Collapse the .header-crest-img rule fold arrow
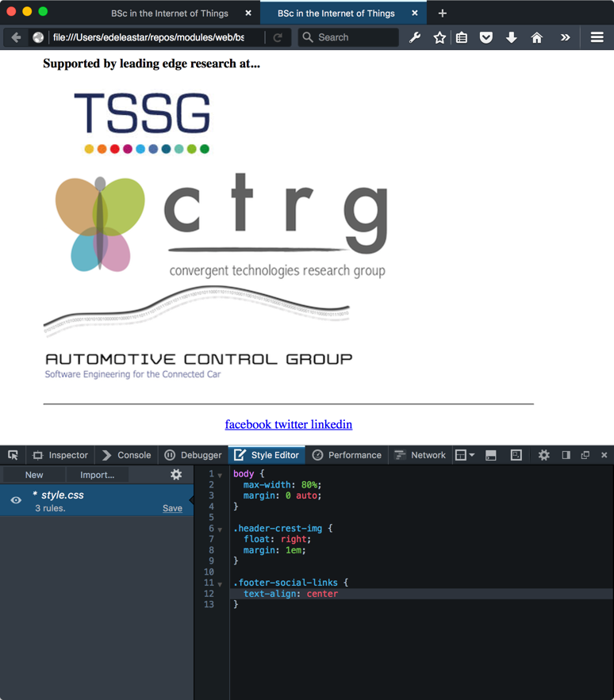The height and width of the screenshot is (700, 614). pos(220,529)
